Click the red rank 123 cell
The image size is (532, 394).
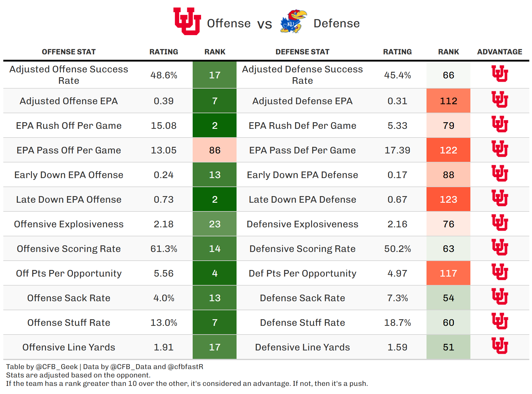click(448, 199)
